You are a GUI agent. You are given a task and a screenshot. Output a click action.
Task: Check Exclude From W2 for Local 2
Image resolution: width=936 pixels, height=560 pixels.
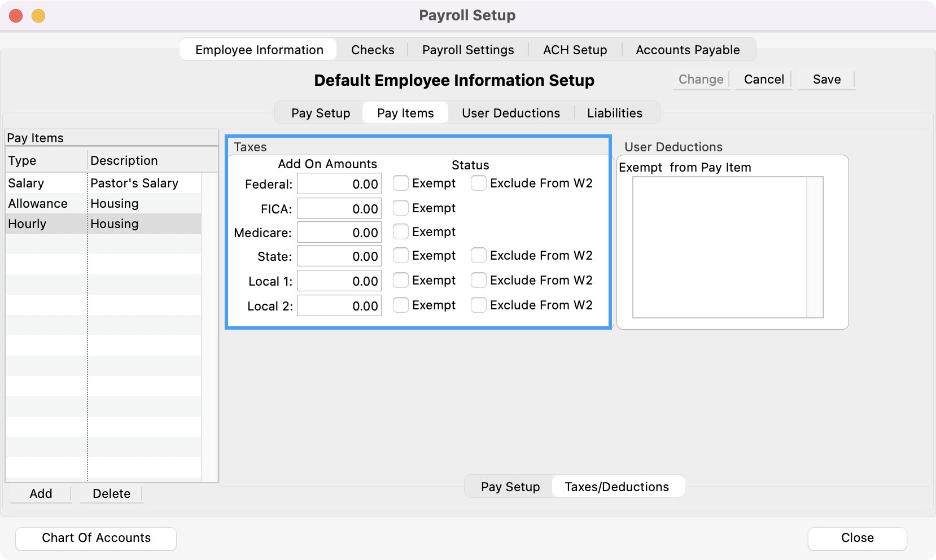point(479,305)
